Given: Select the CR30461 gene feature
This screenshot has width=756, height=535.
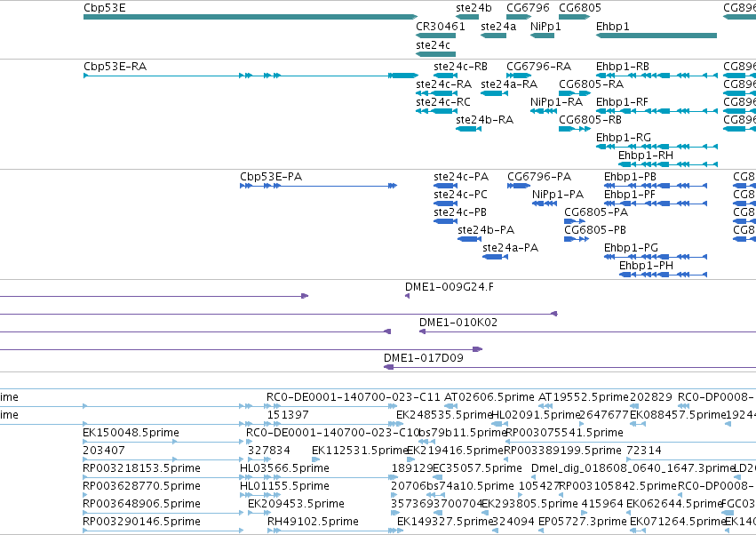Looking at the screenshot, I should coord(435,36).
